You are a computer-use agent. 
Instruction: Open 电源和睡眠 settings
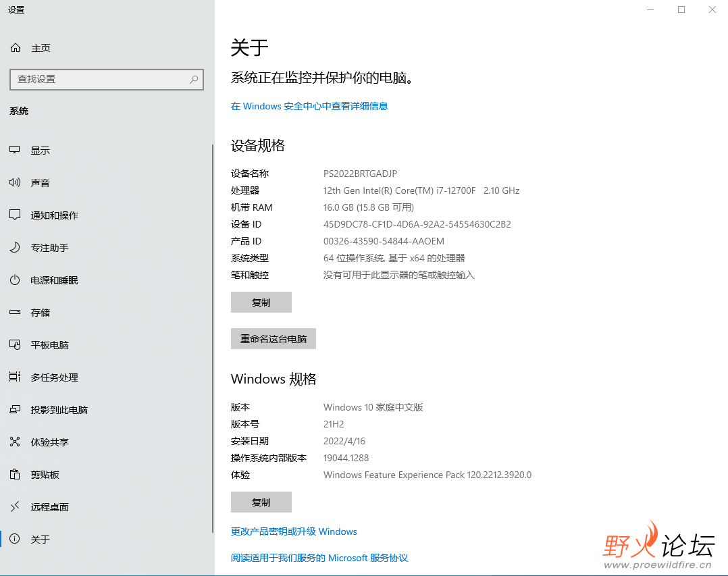[x=106, y=280]
